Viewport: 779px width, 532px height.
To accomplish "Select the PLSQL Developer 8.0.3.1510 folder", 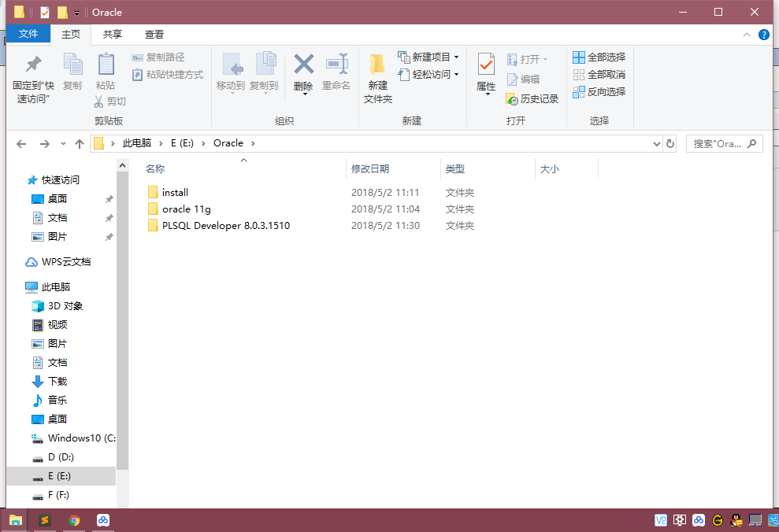I will (219, 226).
